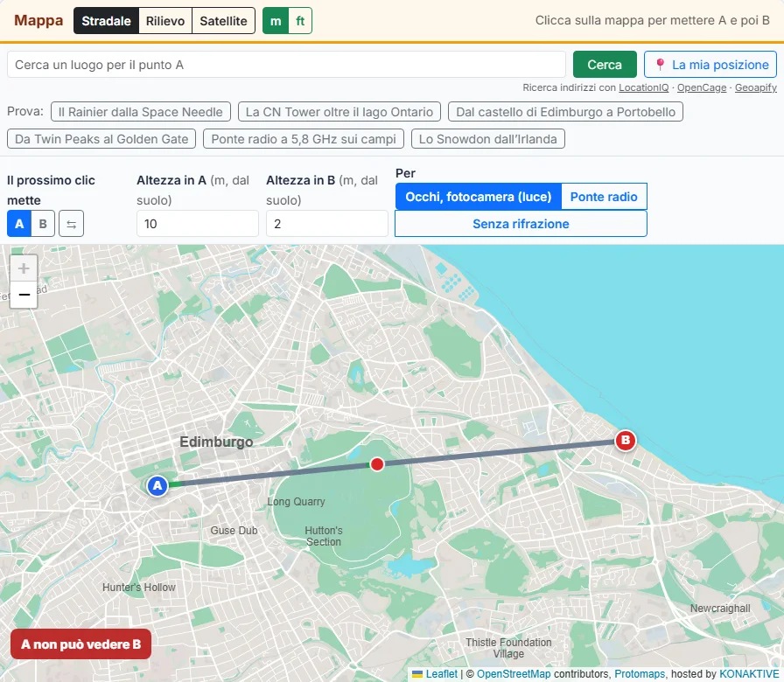
Task: Try example Da Twin Peaks al Golden Gate
Action: pyautogui.click(x=101, y=139)
